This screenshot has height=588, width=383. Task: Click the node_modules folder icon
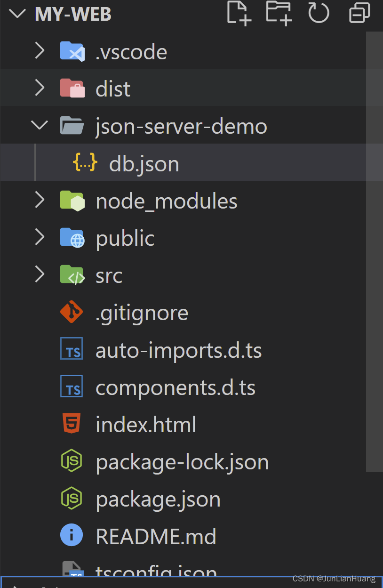pyautogui.click(x=72, y=201)
